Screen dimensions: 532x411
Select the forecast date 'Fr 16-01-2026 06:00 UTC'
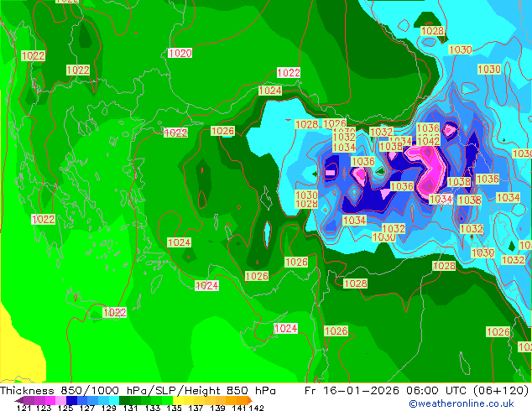(386, 391)
